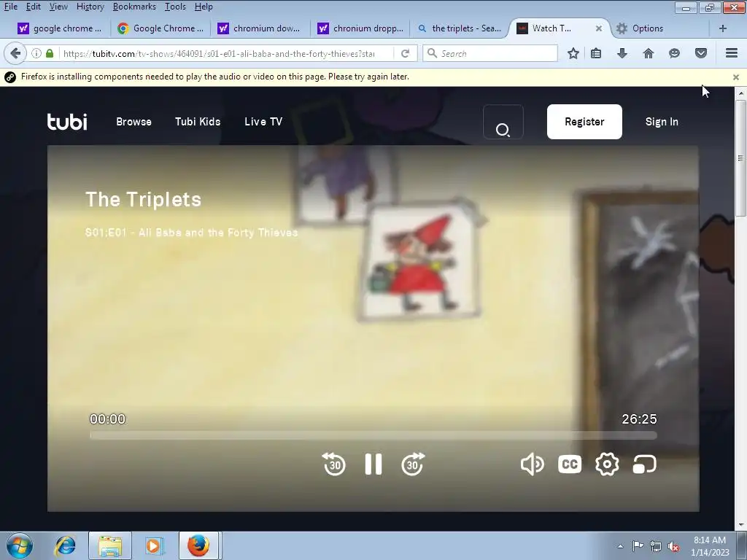This screenshot has height=560, width=747.
Task: Open the Bookmarks menu
Action: 134,7
